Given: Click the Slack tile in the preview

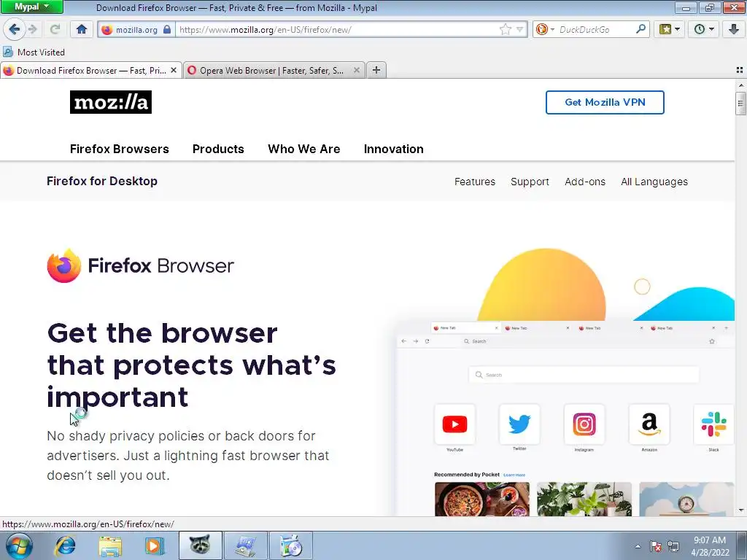Looking at the screenshot, I should point(713,424).
